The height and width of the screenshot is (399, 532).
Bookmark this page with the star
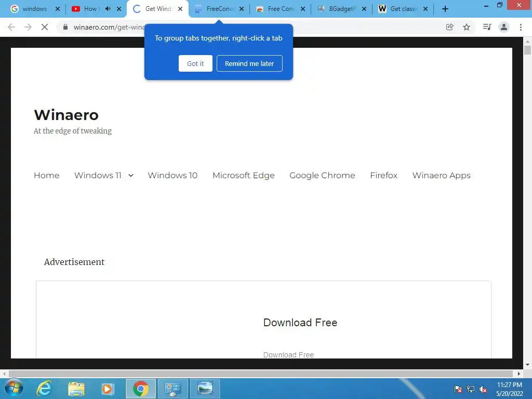467,27
